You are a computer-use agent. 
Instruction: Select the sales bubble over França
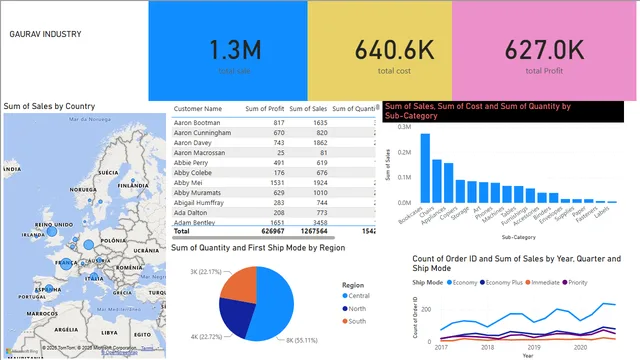tap(66, 263)
